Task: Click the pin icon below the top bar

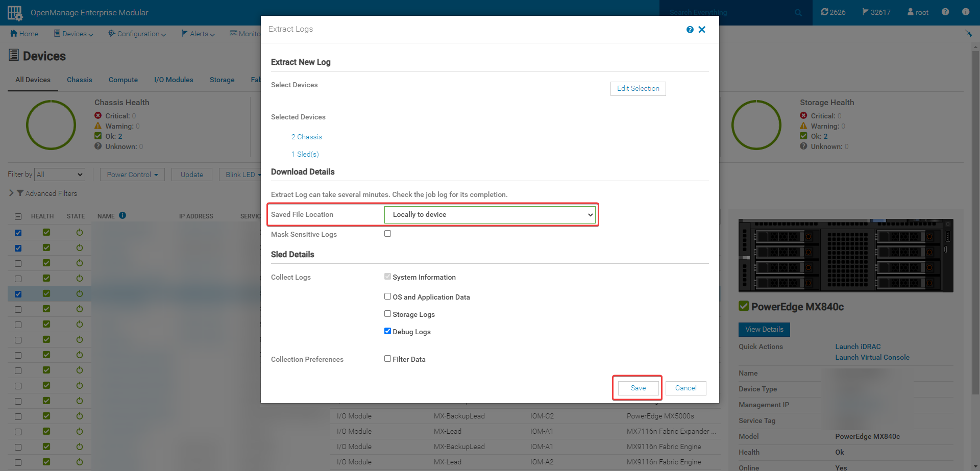Action: (968, 34)
